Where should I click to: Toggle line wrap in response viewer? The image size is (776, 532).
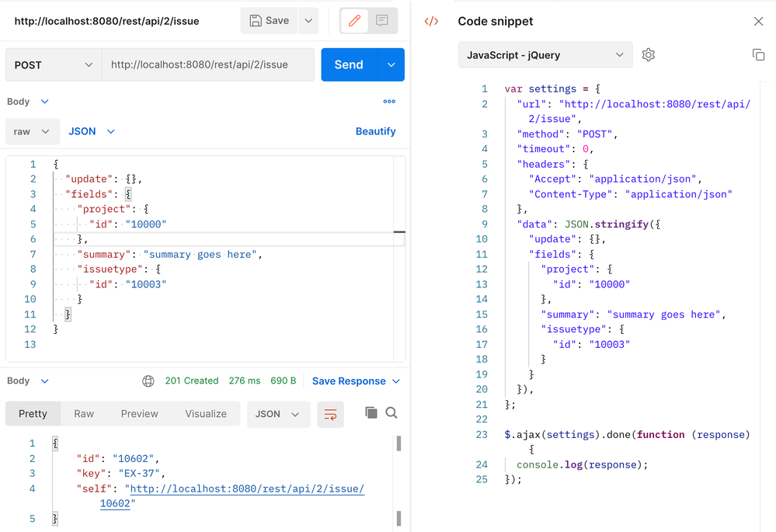point(331,414)
